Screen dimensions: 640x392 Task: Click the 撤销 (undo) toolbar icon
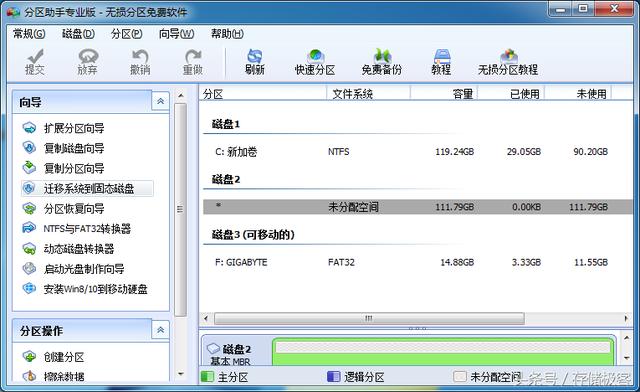coord(140,62)
